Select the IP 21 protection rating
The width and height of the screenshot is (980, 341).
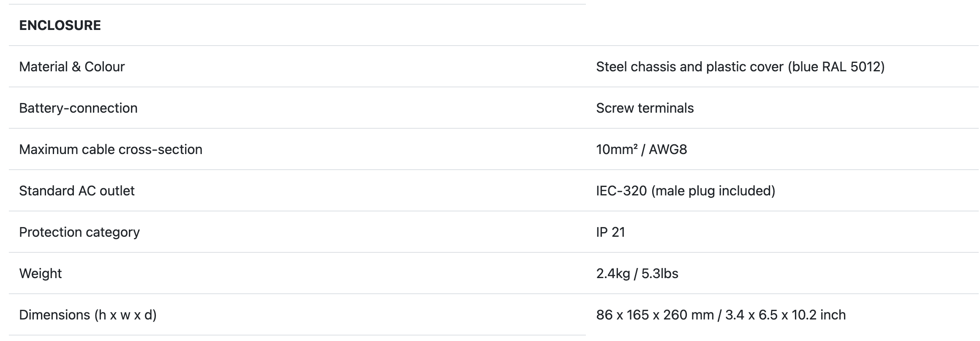[x=610, y=232]
